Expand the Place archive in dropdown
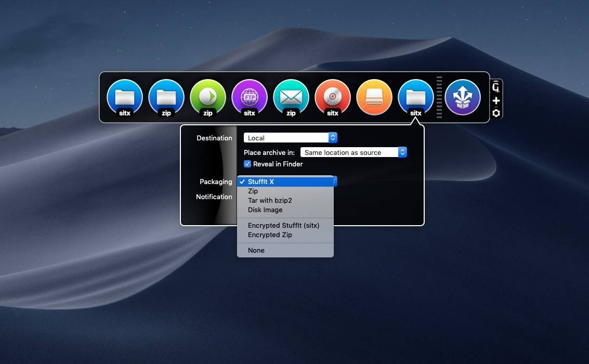This screenshot has height=364, width=589. 354,152
